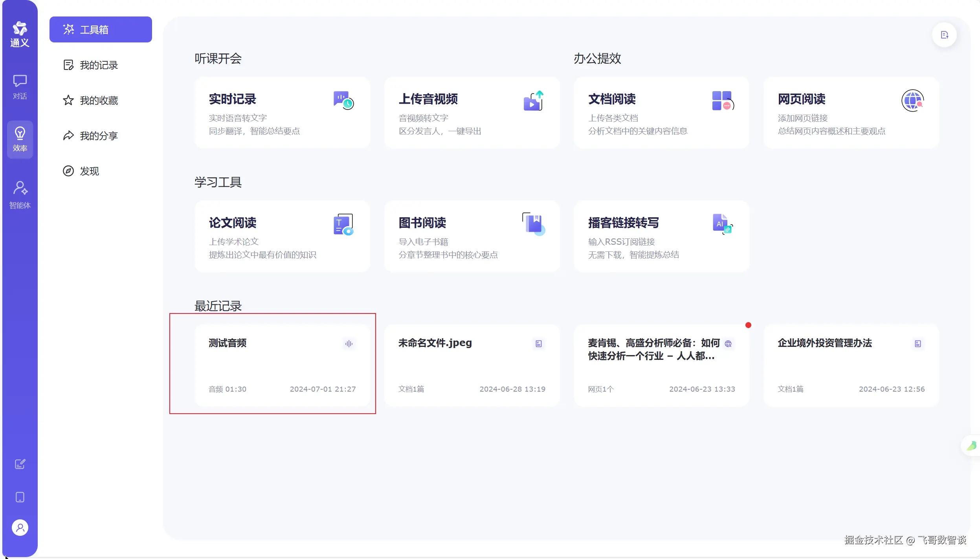
Task: Click the new note icon top right
Action: (x=944, y=35)
